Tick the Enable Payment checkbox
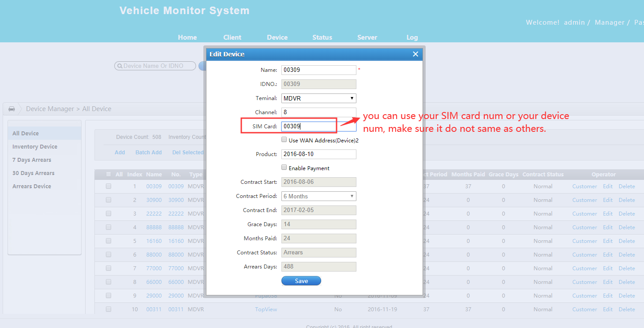Screen dimensions: 644x328 tap(284, 168)
